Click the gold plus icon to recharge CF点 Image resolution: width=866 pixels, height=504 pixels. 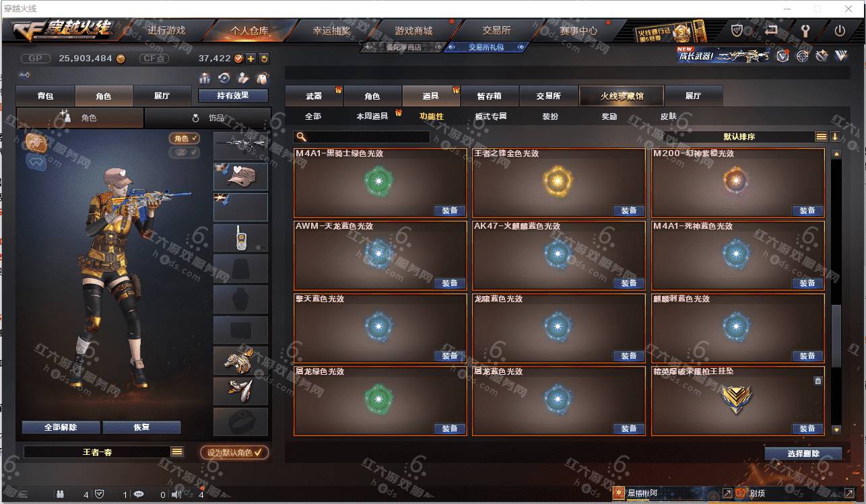(251, 59)
